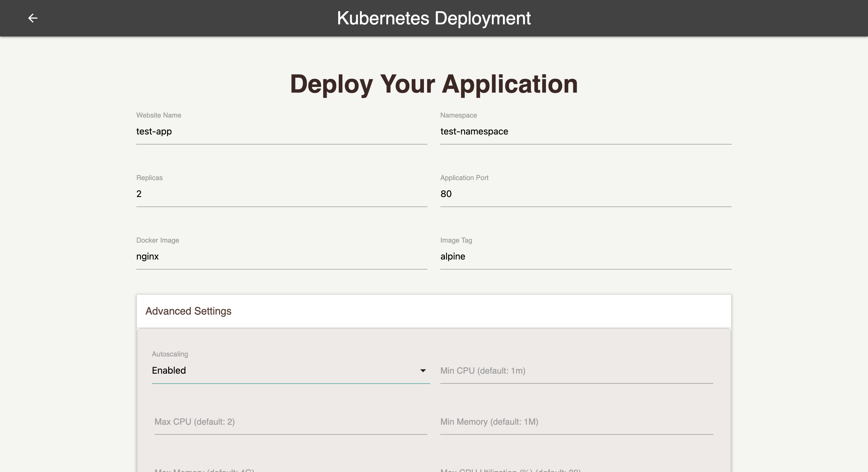Click the Website Name field

pyautogui.click(x=281, y=132)
